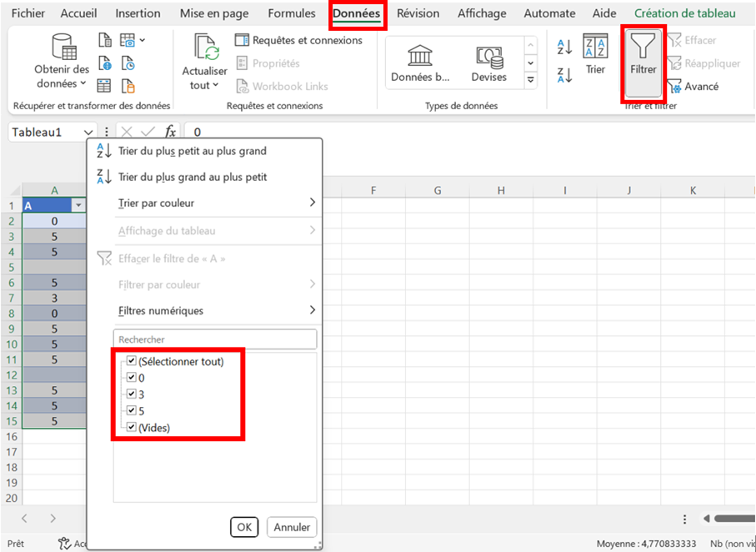756x552 pixels.
Task: Uncheck the 5 value checkbox
Action: [x=131, y=410]
